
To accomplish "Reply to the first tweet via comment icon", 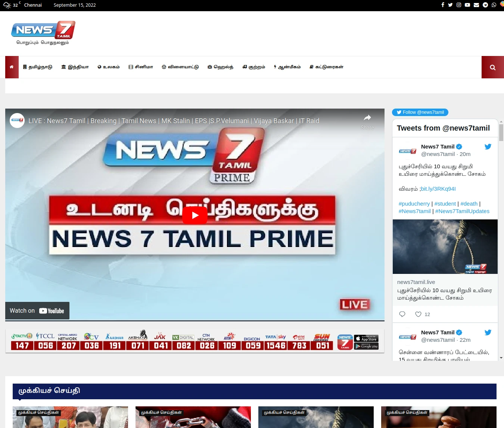I will pos(402,314).
